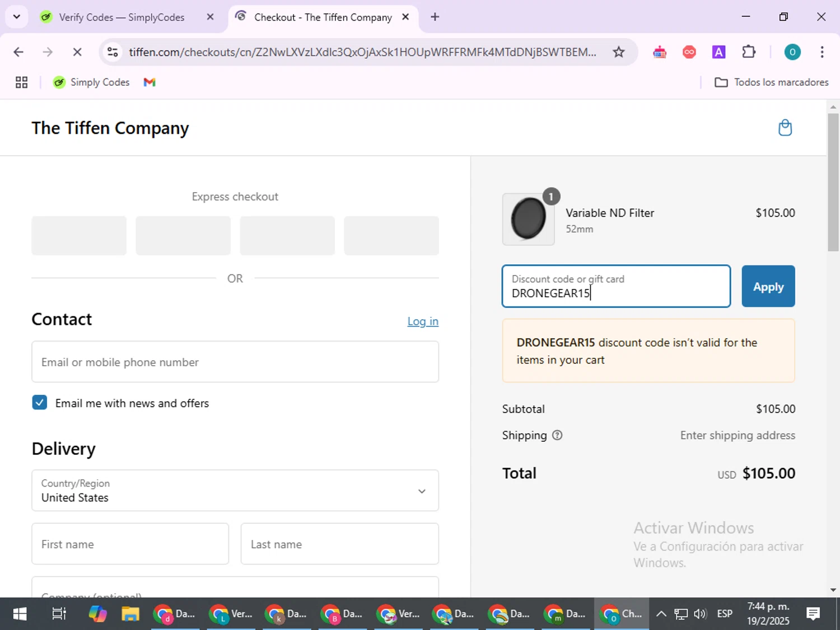Open network status in system tray

(x=680, y=614)
